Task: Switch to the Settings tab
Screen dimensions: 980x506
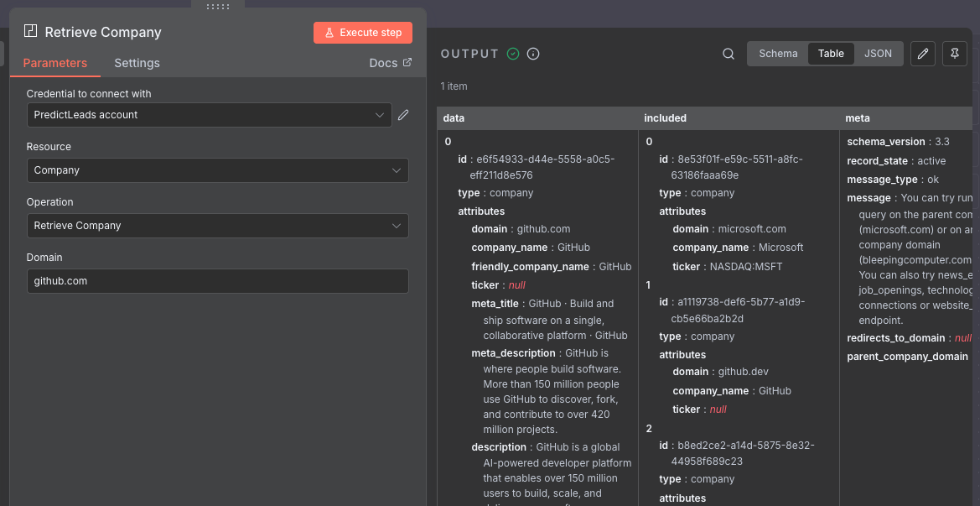Action: [x=137, y=63]
